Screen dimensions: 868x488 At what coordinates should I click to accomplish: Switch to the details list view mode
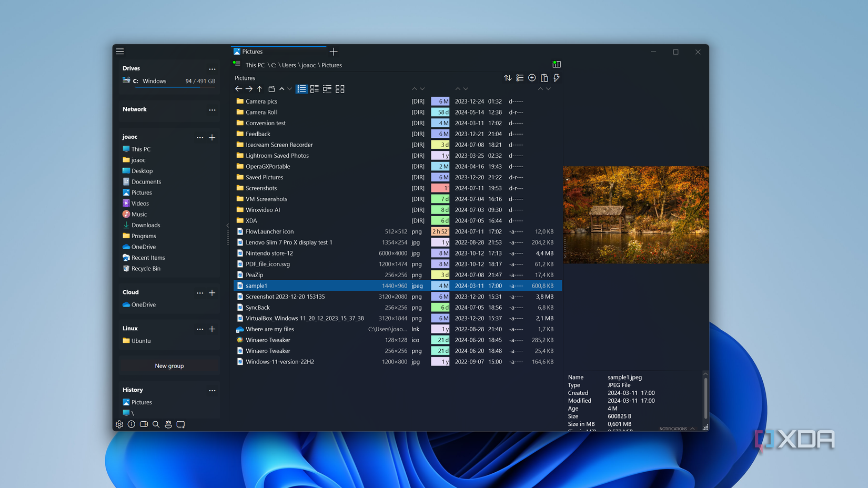pyautogui.click(x=301, y=89)
